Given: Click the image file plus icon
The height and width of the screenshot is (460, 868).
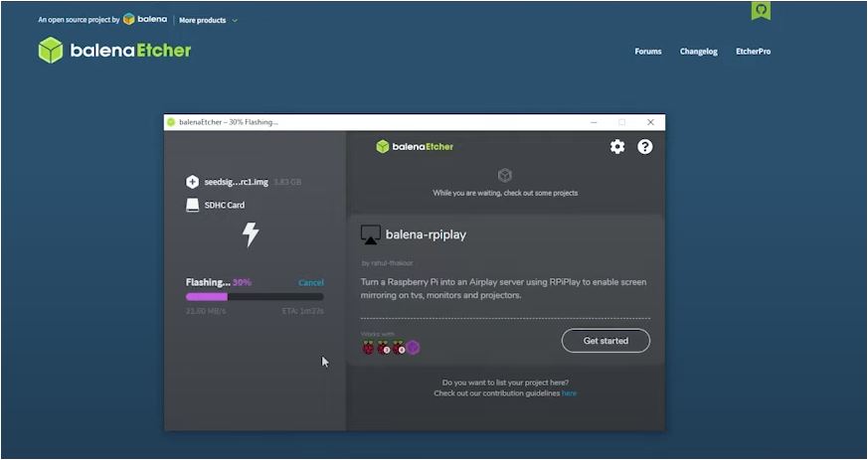Looking at the screenshot, I should [x=192, y=182].
